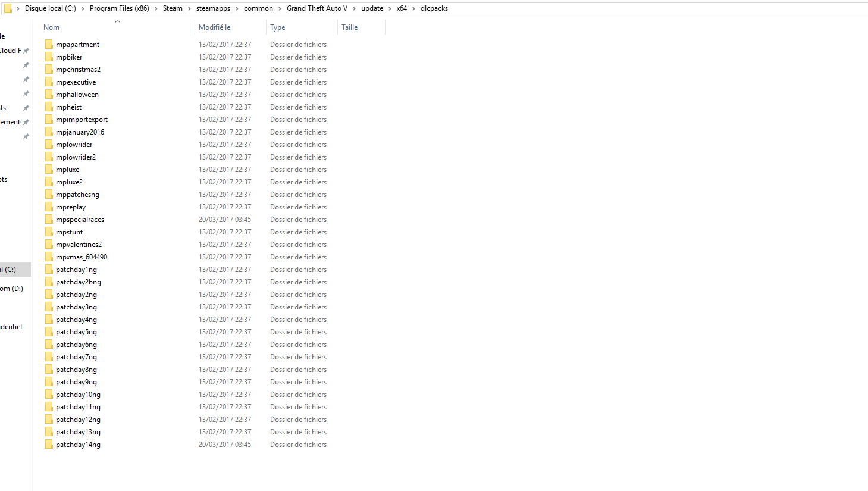Select the (C:) drive in sidebar

point(15,270)
